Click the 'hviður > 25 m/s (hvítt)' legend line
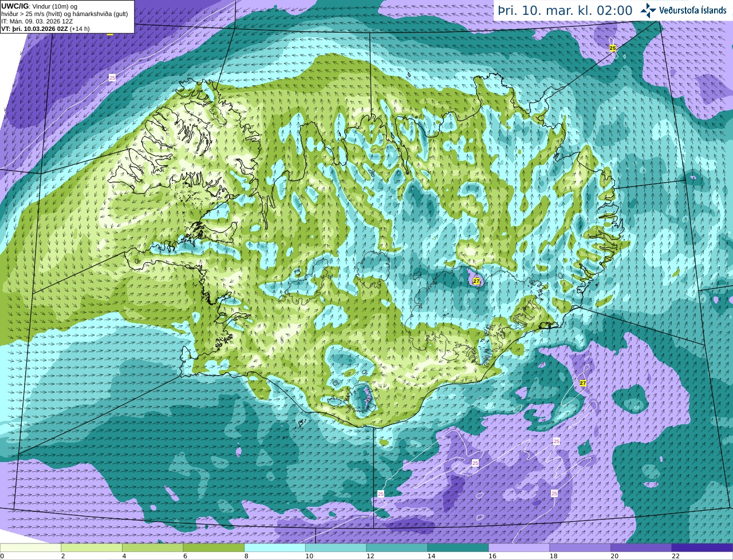Viewport: 733px width, 560px height. [64, 14]
